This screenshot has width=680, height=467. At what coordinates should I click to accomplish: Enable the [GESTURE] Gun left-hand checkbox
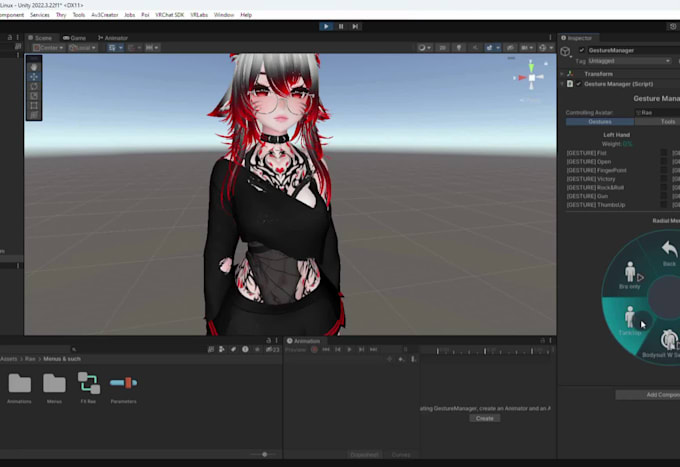point(664,196)
